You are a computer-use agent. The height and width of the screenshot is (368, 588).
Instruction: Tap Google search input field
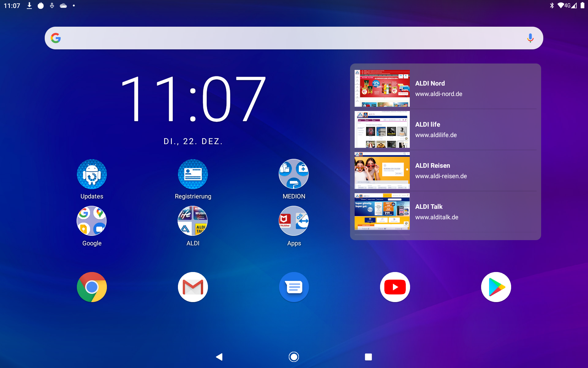pyautogui.click(x=294, y=38)
